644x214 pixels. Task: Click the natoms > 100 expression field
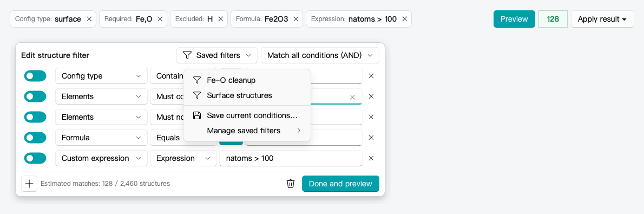291,158
